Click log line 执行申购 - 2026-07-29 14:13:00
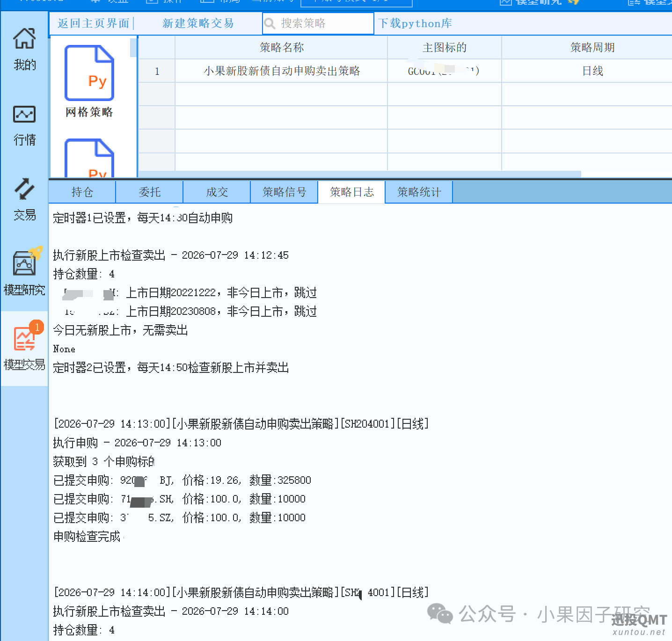The image size is (672, 641). (x=137, y=443)
